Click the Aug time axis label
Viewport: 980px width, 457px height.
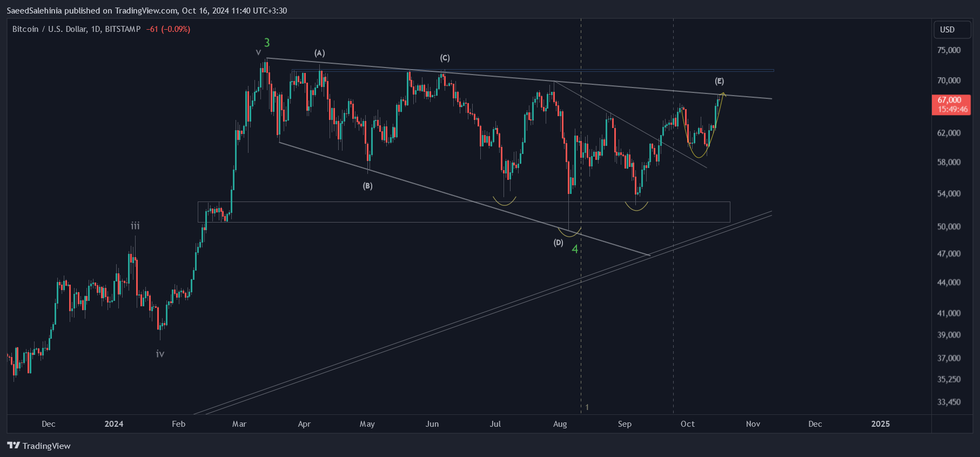point(560,424)
